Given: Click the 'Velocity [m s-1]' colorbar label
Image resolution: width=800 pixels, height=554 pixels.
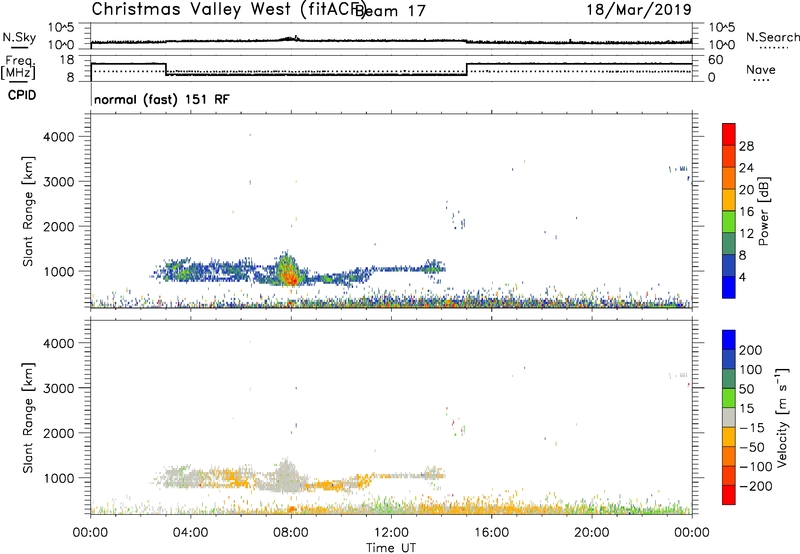Looking at the screenshot, I should click(x=782, y=417).
